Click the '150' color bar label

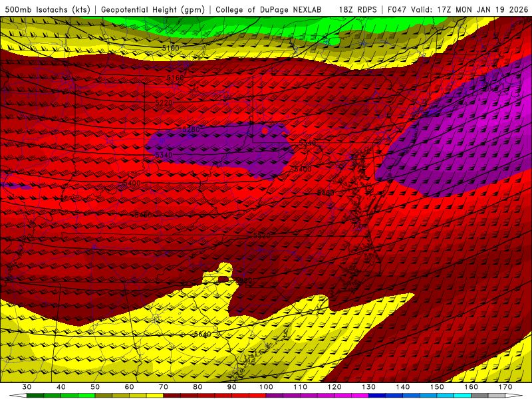[437, 387]
